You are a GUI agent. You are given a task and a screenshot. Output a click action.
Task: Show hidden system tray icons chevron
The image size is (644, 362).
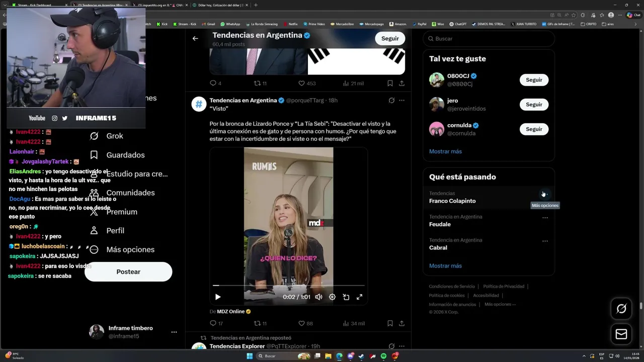coord(584,356)
